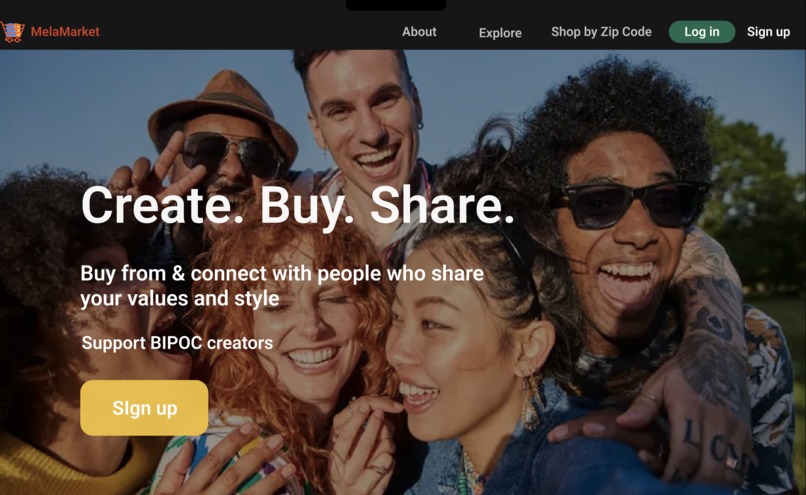Select the Support BIPOC creators text
The image size is (806, 495).
pos(177,343)
